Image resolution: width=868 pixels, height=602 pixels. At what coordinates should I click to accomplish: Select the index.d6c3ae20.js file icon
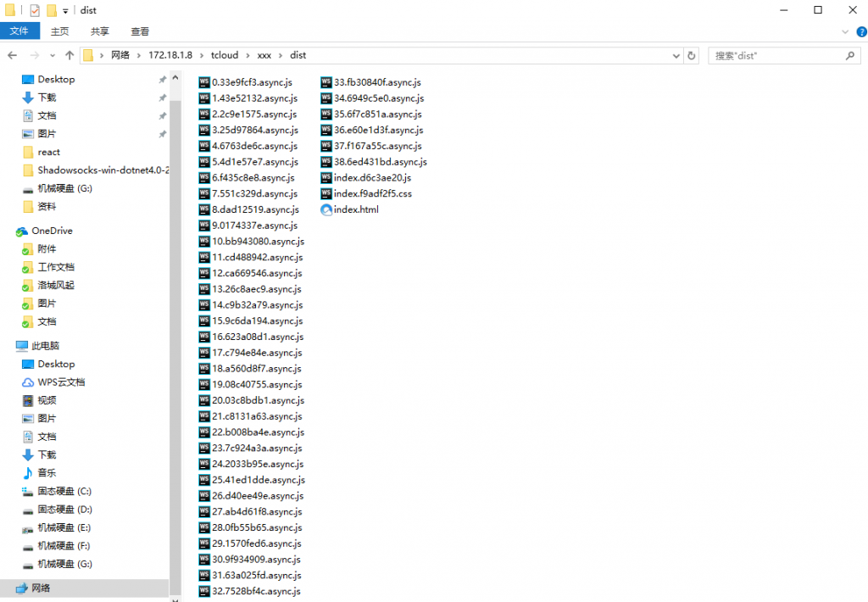(326, 178)
